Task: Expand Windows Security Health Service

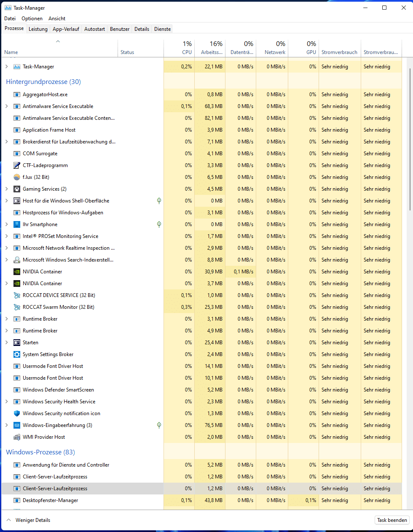Action: coord(6,402)
